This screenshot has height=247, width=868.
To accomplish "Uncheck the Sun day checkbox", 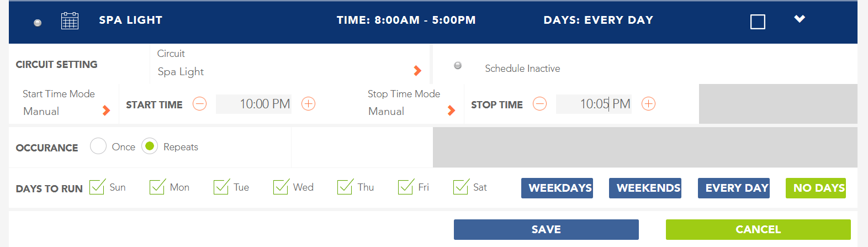I will coord(97,187).
